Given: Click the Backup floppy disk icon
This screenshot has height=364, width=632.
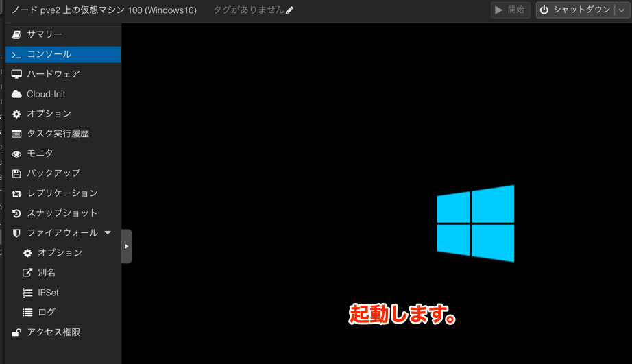Looking at the screenshot, I should point(17,173).
